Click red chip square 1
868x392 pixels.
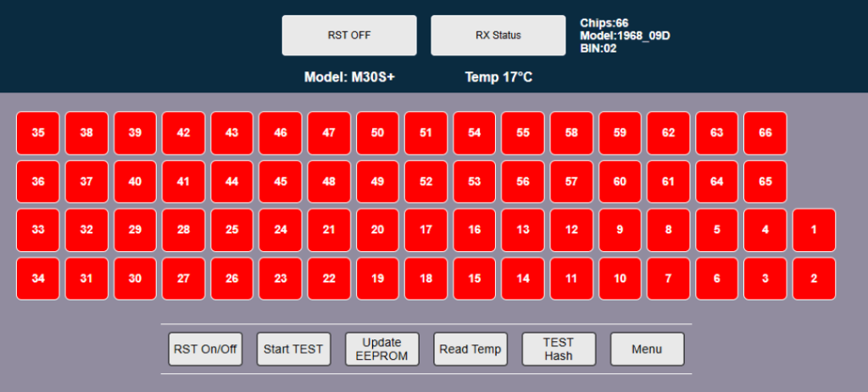tap(814, 230)
